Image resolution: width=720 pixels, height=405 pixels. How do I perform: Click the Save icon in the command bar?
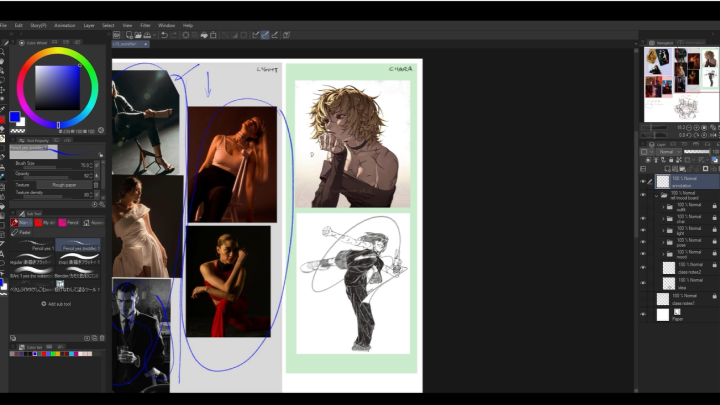147,35
